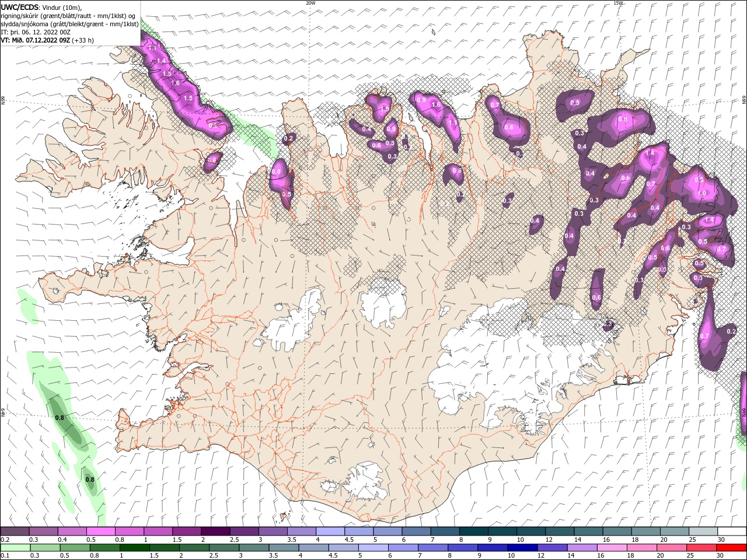Click the 'VT: Mið. 07.12.2022 09Z (+33 h)' line

(x=47, y=40)
